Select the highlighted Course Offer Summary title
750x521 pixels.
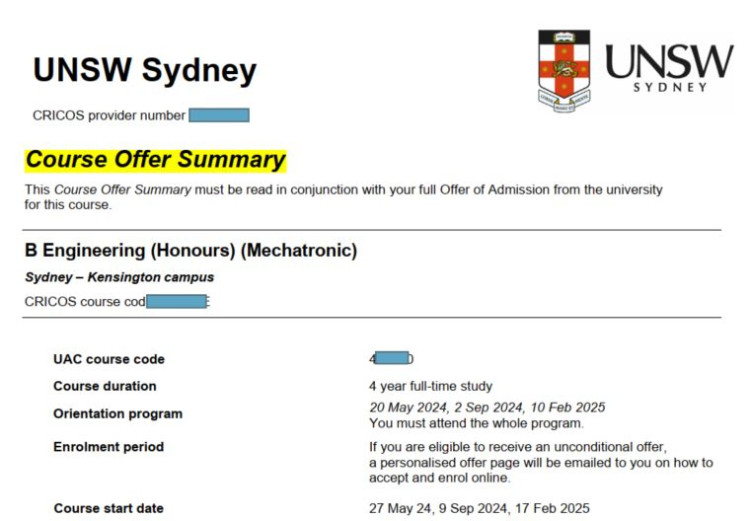(155, 160)
